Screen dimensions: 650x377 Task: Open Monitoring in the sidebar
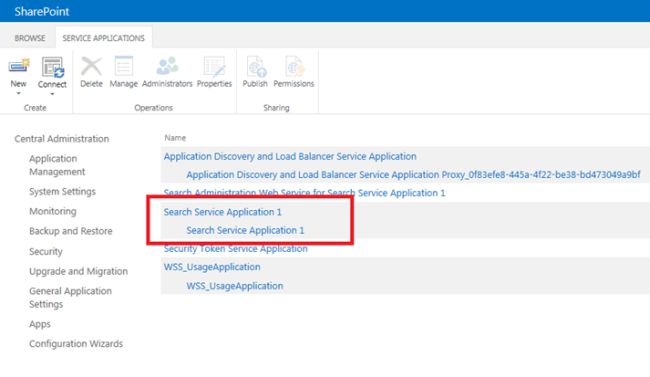53,211
